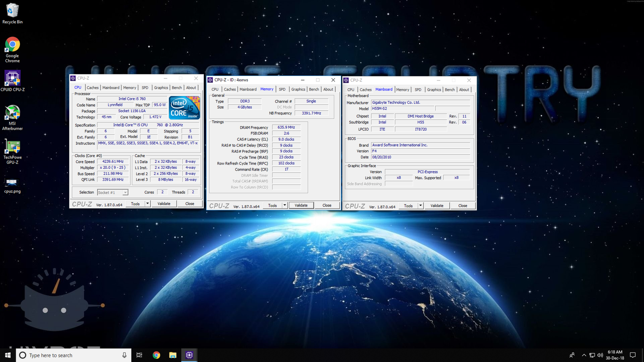Switch to Caches tab in CPU window
644x362 pixels.
(x=93, y=87)
